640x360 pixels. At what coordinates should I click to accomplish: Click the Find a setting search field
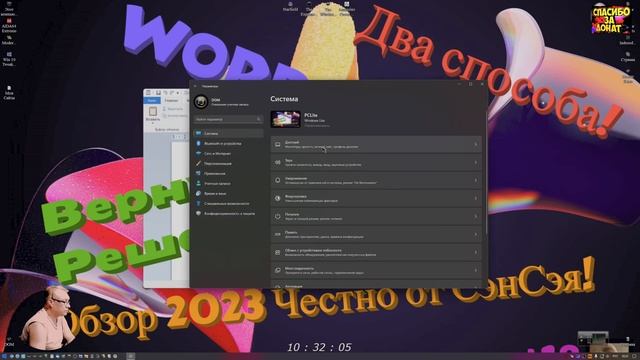[x=228, y=119]
